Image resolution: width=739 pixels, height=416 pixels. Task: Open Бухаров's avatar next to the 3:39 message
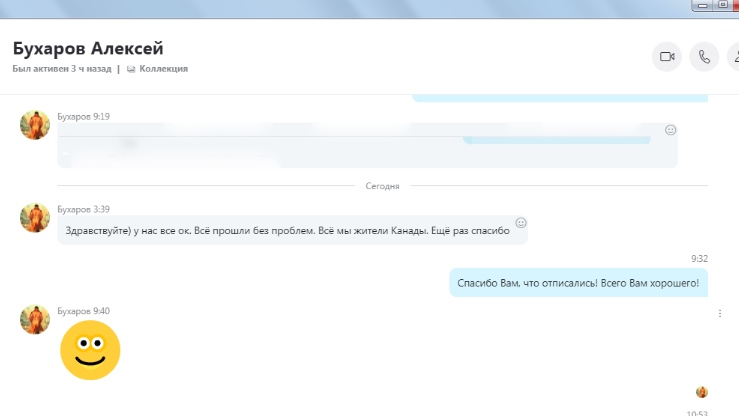tap(35, 218)
